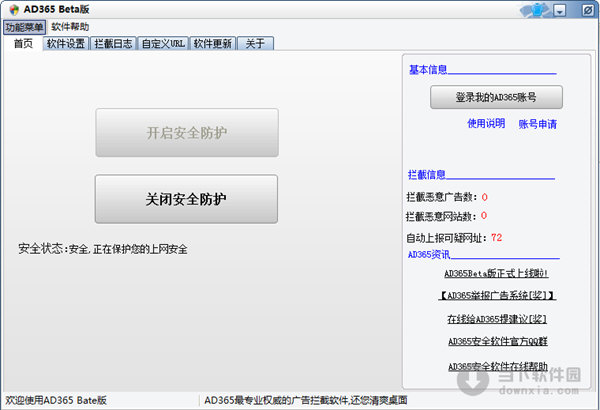Open the 使用说明 link
Screen dimensions: 600x410
click(x=486, y=124)
